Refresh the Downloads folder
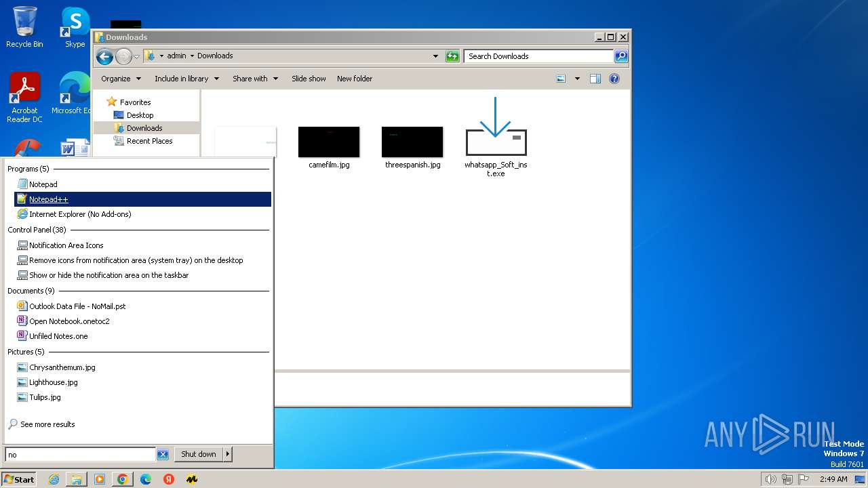Image resolution: width=868 pixels, height=488 pixels. 452,56
